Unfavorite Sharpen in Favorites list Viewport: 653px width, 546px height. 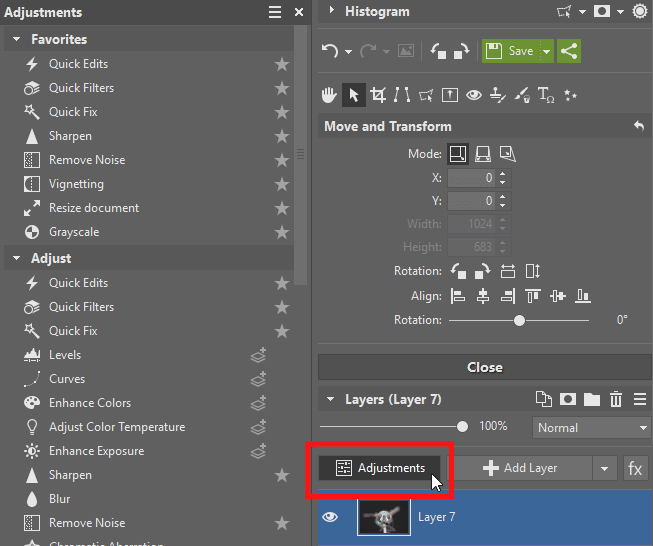[x=282, y=136]
